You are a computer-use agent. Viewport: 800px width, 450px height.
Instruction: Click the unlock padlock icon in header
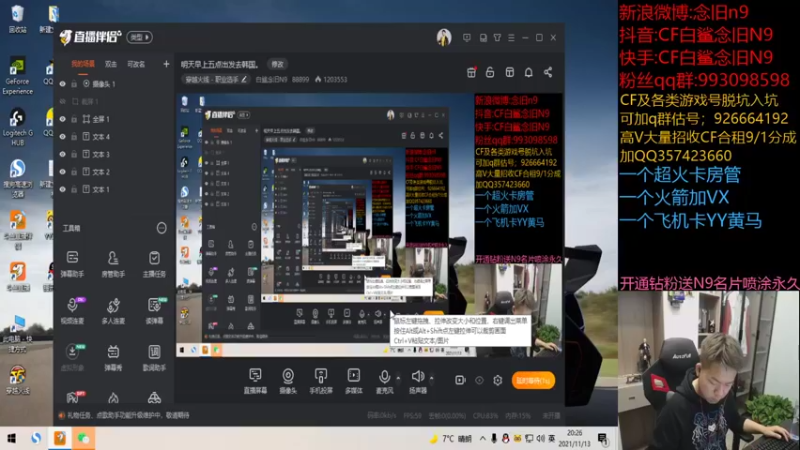coord(490,72)
